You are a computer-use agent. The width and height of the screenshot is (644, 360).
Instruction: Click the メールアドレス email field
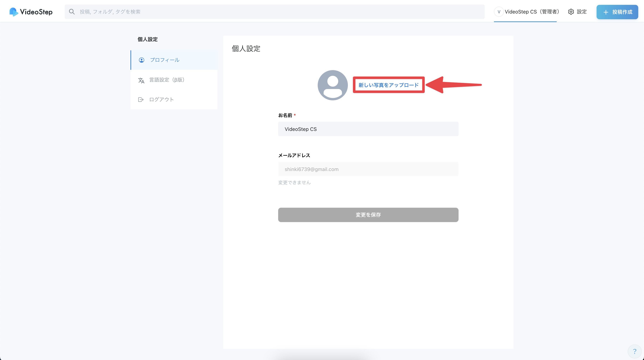(368, 169)
